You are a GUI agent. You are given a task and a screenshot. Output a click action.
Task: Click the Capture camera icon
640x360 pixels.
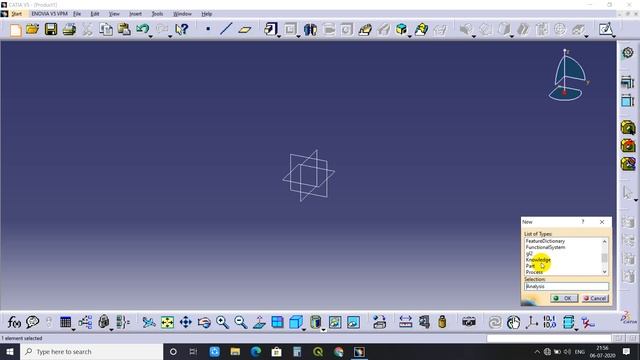pos(469,322)
